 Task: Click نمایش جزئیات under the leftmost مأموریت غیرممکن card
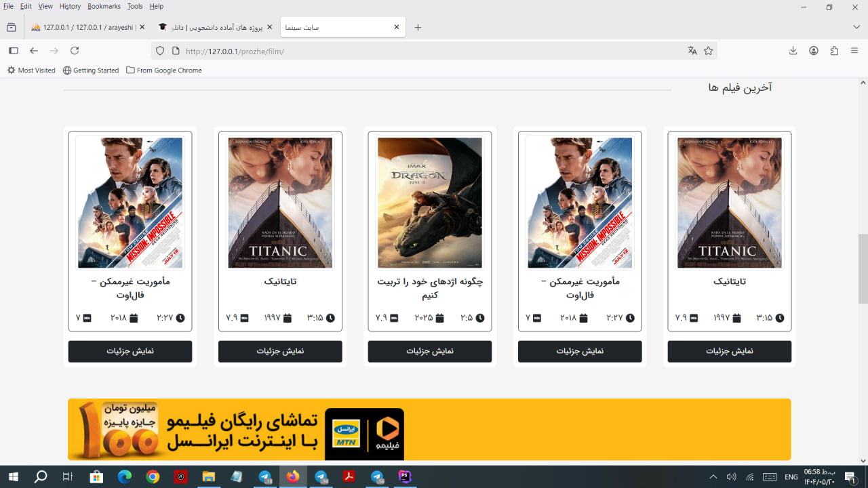pyautogui.click(x=130, y=351)
